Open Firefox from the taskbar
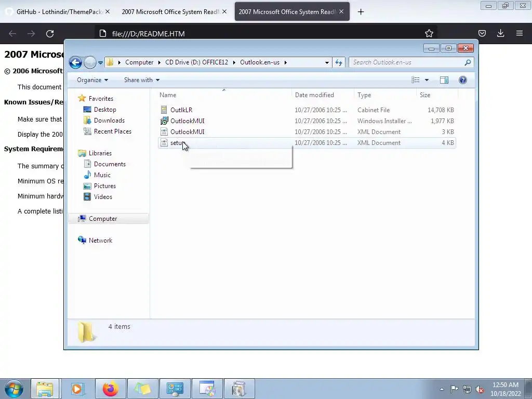Screen dimensions: 532x399 pos(110,389)
